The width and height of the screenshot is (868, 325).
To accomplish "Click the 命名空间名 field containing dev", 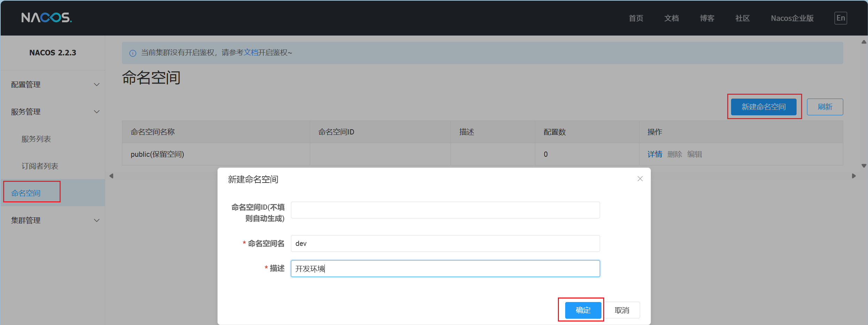I will (445, 243).
